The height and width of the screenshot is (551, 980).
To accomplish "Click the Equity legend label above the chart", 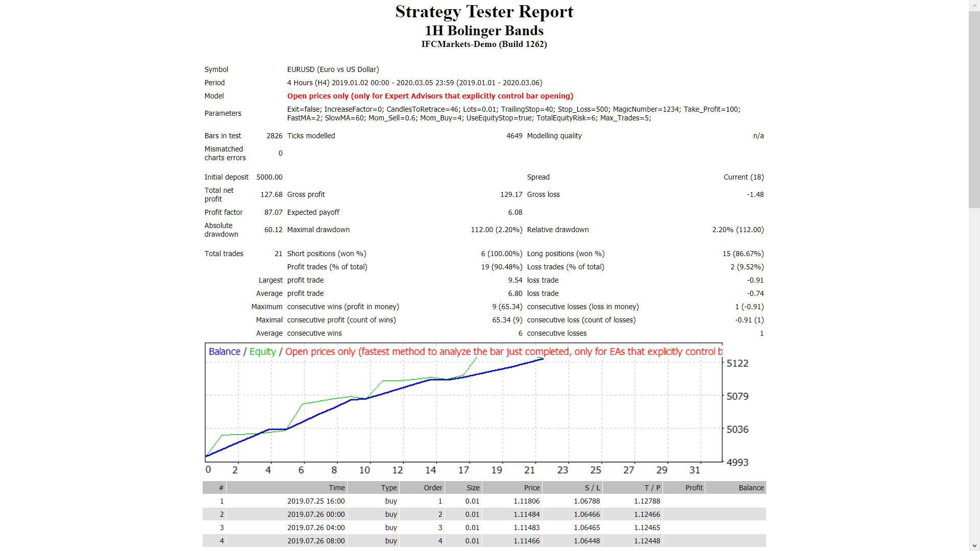I will [262, 352].
